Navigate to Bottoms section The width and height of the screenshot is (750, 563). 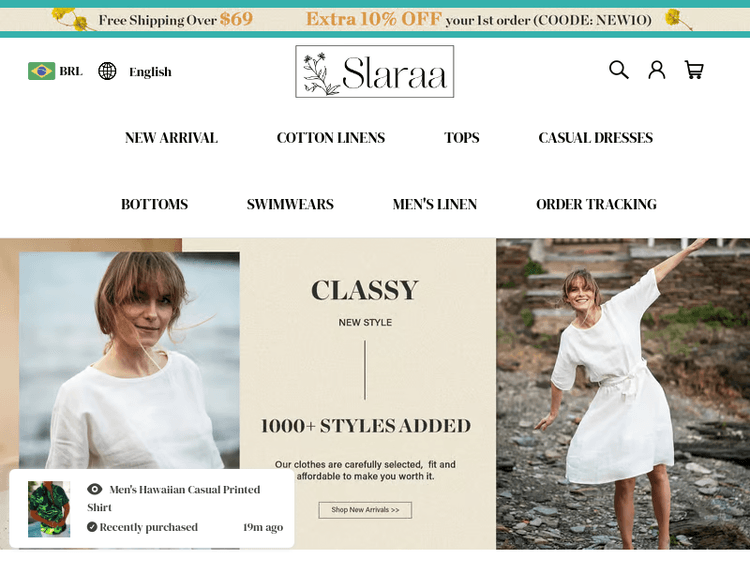pyautogui.click(x=154, y=204)
